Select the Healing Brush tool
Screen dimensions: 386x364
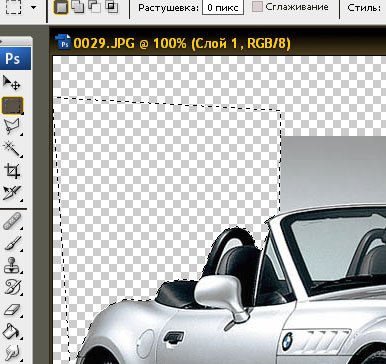[12, 221]
